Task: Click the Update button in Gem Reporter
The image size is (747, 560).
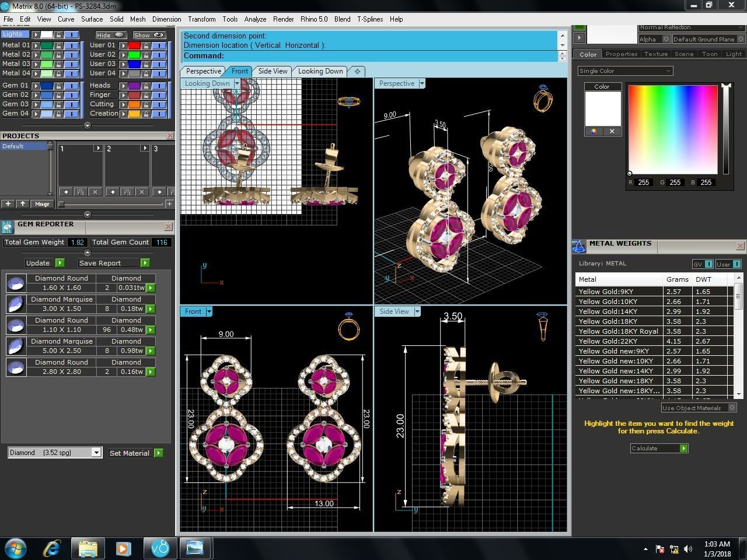Action: click(44, 263)
